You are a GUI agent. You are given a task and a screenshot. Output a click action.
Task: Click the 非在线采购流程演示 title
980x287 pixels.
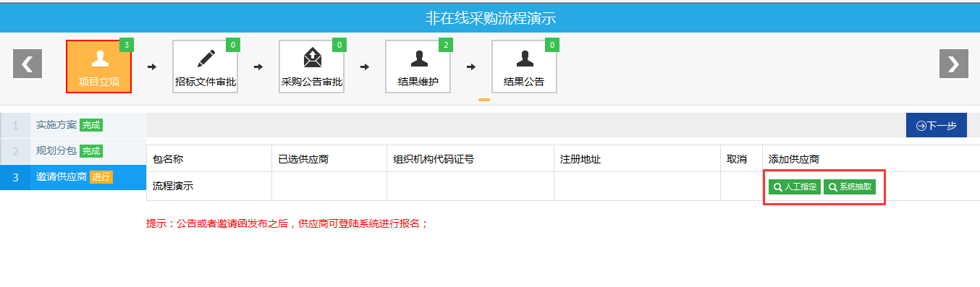[x=491, y=19]
